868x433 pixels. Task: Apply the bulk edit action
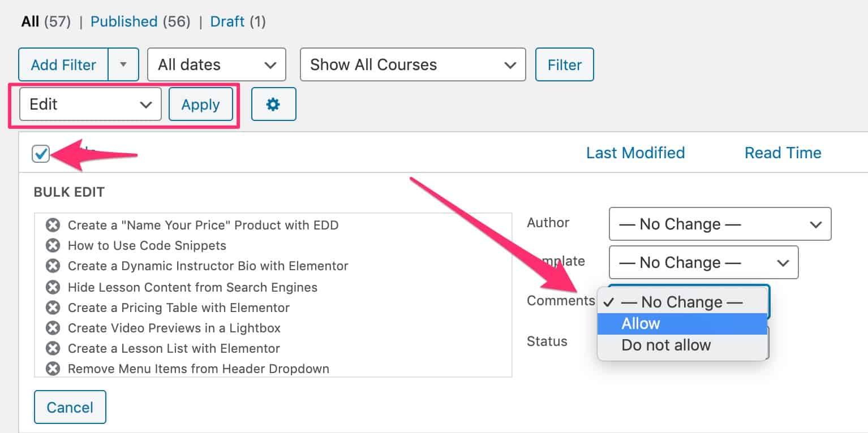coord(201,104)
